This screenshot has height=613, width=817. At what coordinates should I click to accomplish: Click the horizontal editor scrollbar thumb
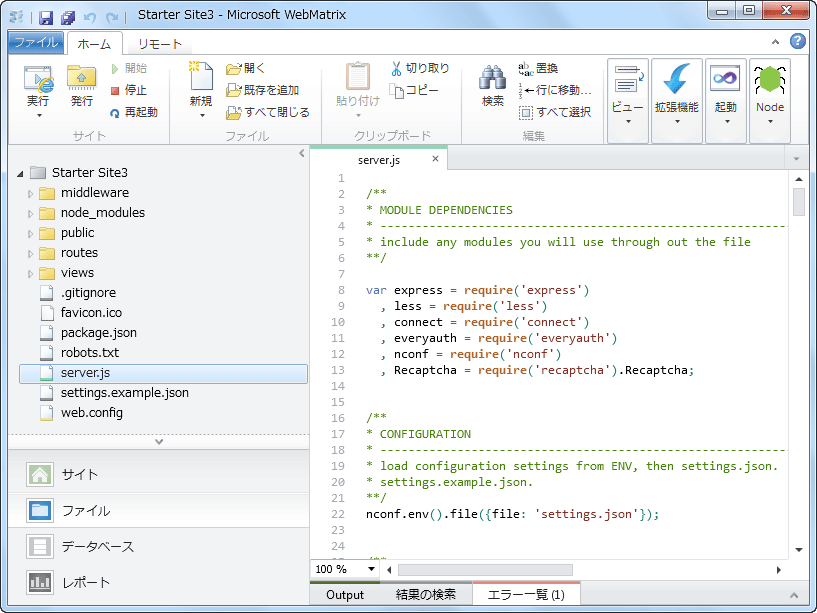tap(485, 570)
